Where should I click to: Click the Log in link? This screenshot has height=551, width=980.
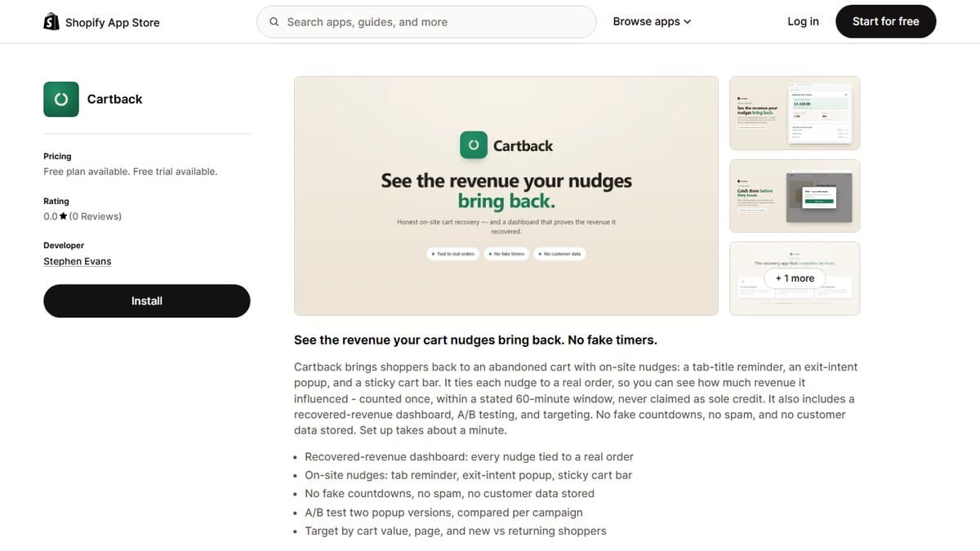pyautogui.click(x=803, y=21)
